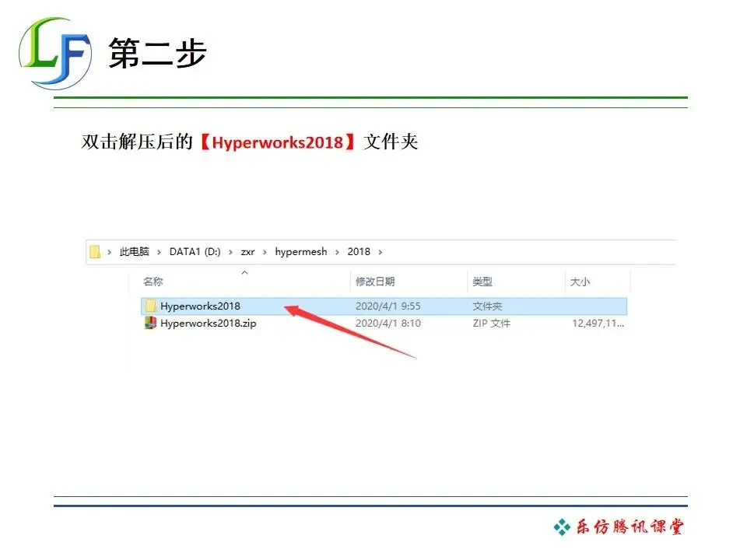Open hypermesh in the breadcrumb path
The width and height of the screenshot is (747, 560).
[x=301, y=251]
